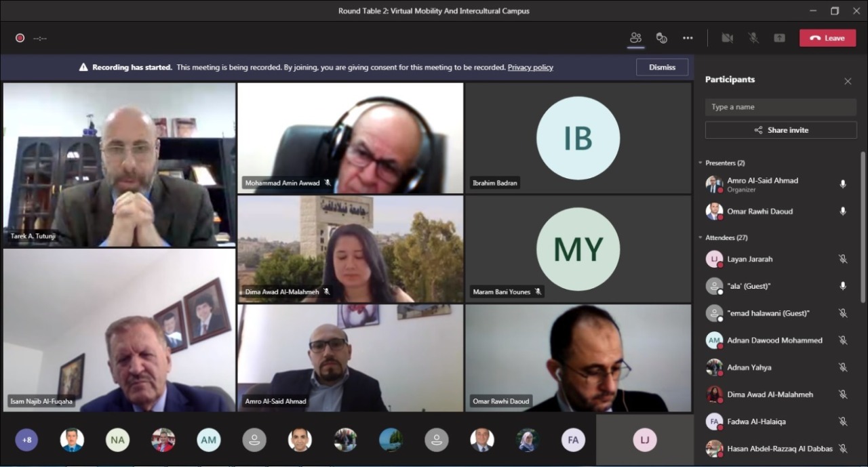Click microphone icon next to Omar Rawhi Daoud

(843, 211)
